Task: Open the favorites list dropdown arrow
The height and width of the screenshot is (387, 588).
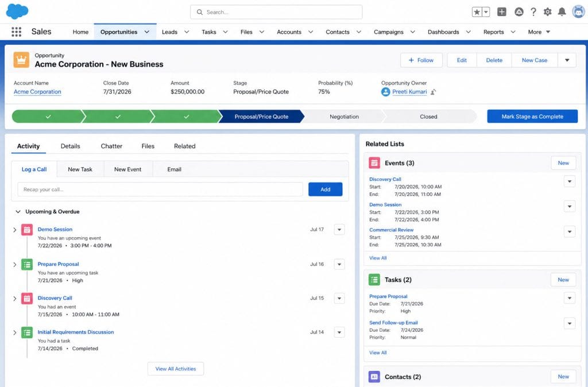Action: click(x=486, y=12)
